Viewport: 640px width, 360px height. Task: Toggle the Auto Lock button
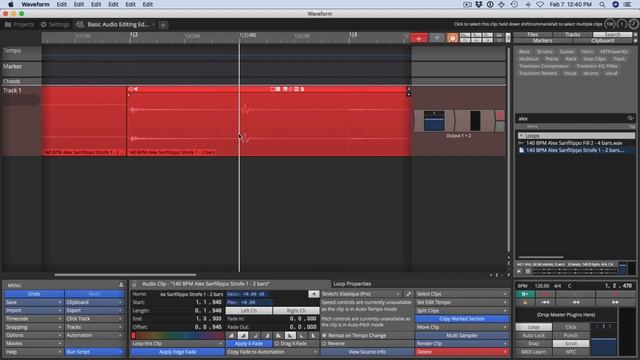tap(534, 335)
